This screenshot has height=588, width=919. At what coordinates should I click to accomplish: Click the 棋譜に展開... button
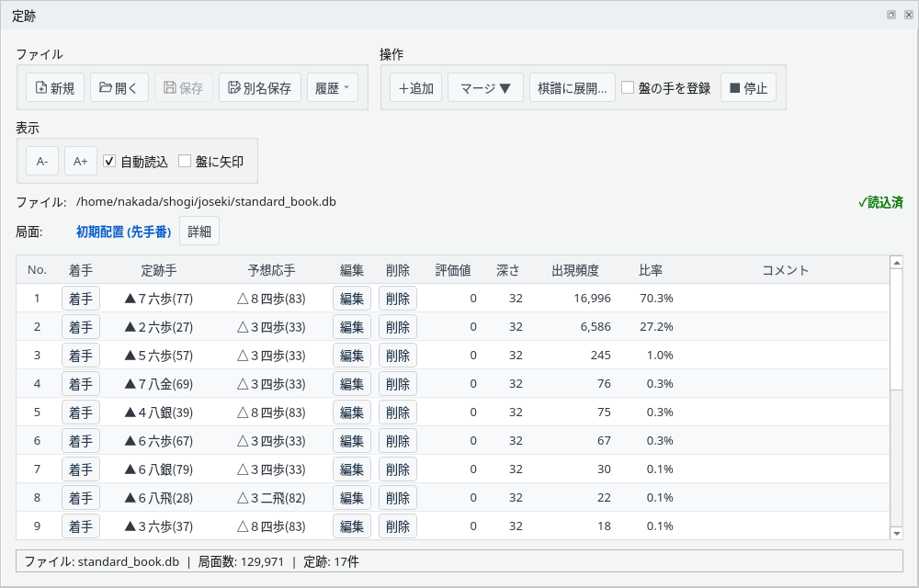tap(572, 88)
